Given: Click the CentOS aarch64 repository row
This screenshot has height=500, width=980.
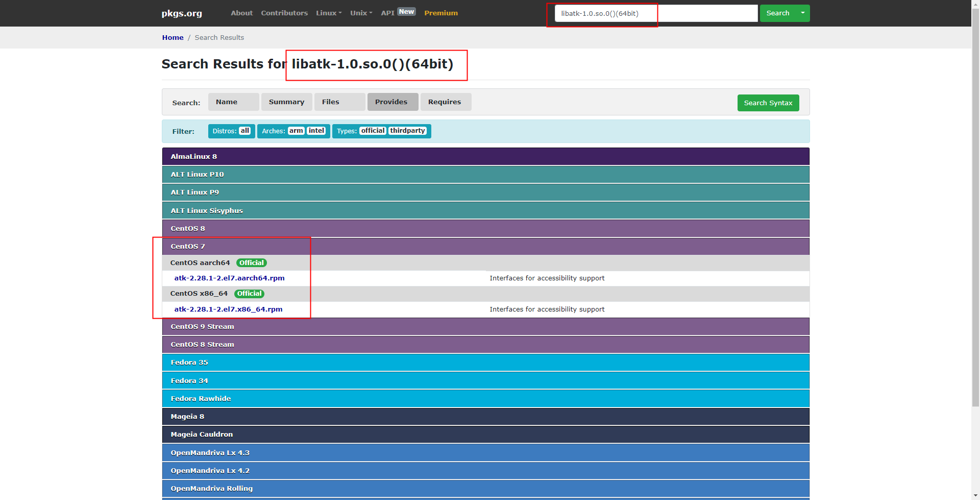Looking at the screenshot, I should (x=485, y=263).
